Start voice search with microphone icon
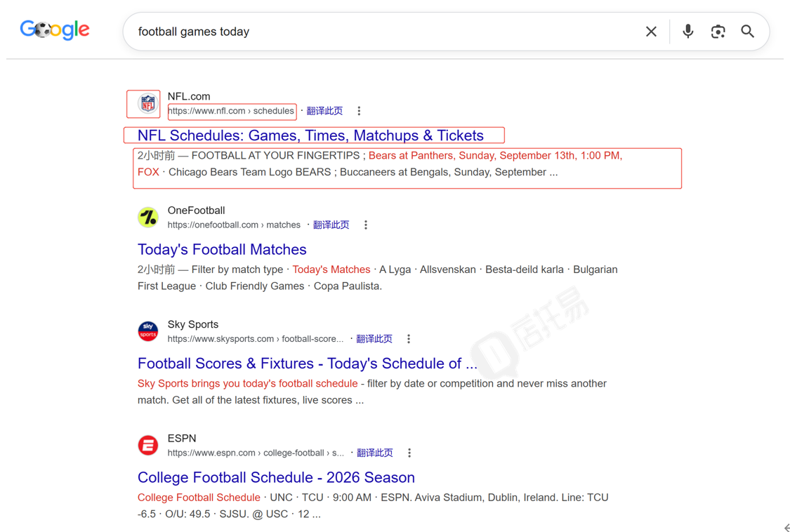 pos(687,32)
